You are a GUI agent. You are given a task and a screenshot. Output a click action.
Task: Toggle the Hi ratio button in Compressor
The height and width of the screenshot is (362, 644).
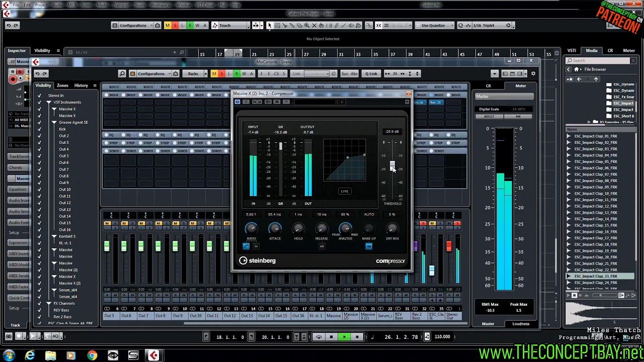(x=256, y=246)
